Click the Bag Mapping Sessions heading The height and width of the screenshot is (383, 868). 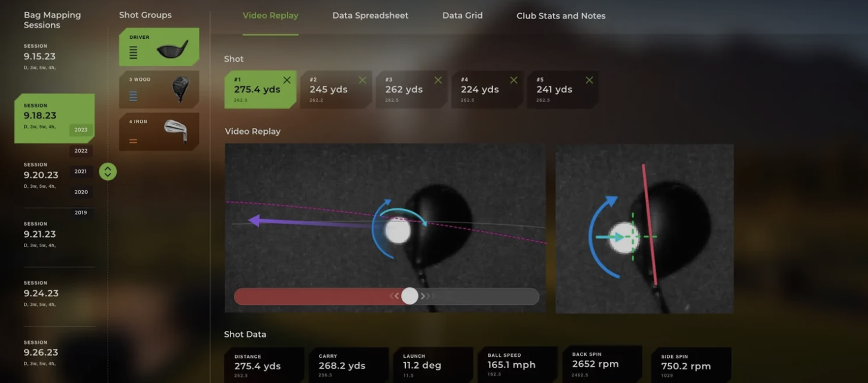click(x=52, y=20)
